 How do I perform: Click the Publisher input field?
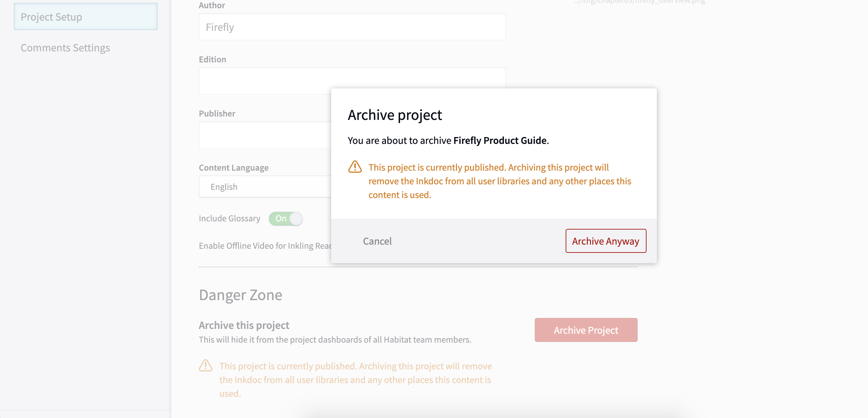click(265, 135)
